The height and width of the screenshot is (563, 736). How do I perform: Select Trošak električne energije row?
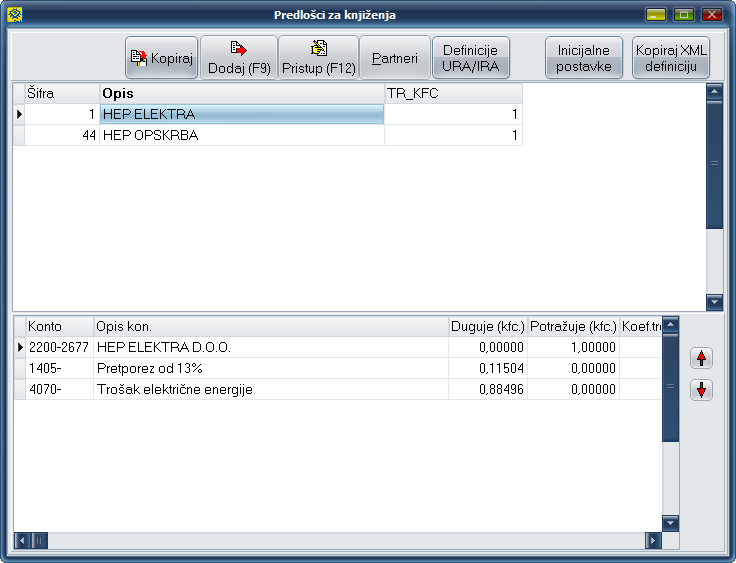(270, 389)
